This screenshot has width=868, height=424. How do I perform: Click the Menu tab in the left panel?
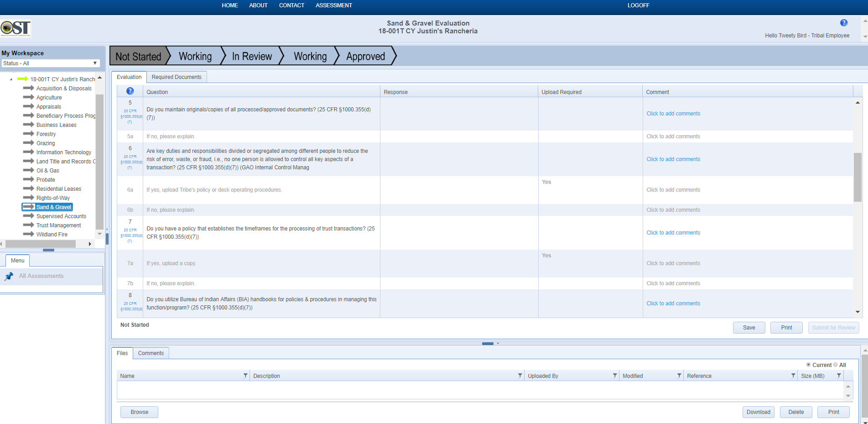click(18, 261)
